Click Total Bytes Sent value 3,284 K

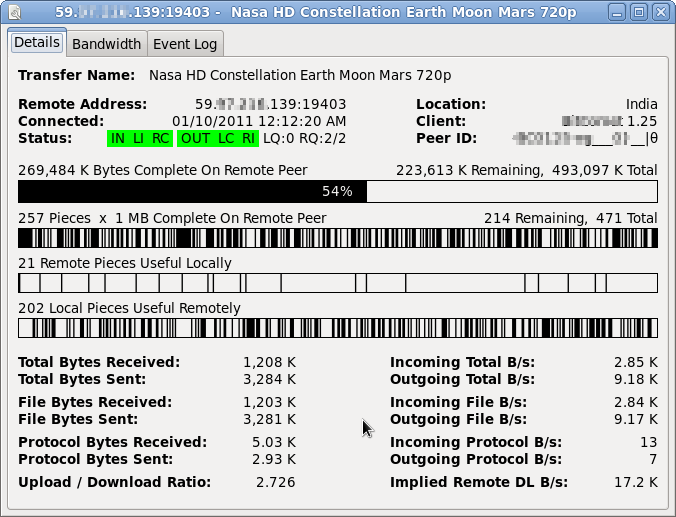click(269, 379)
